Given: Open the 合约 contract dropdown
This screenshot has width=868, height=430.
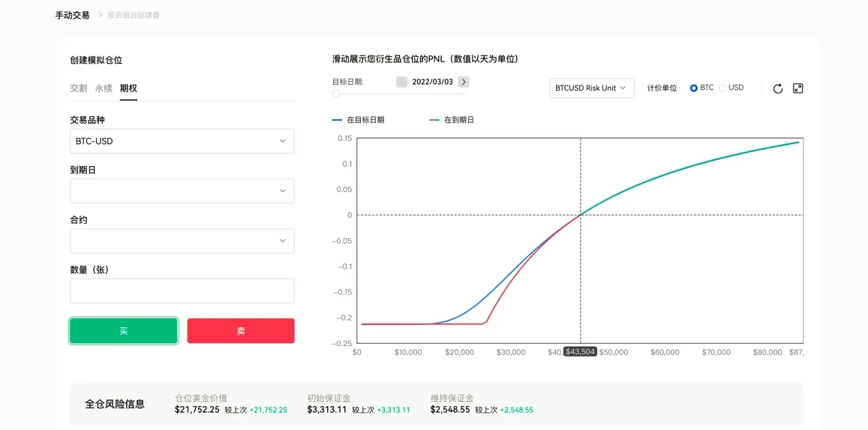Looking at the screenshot, I should (182, 241).
